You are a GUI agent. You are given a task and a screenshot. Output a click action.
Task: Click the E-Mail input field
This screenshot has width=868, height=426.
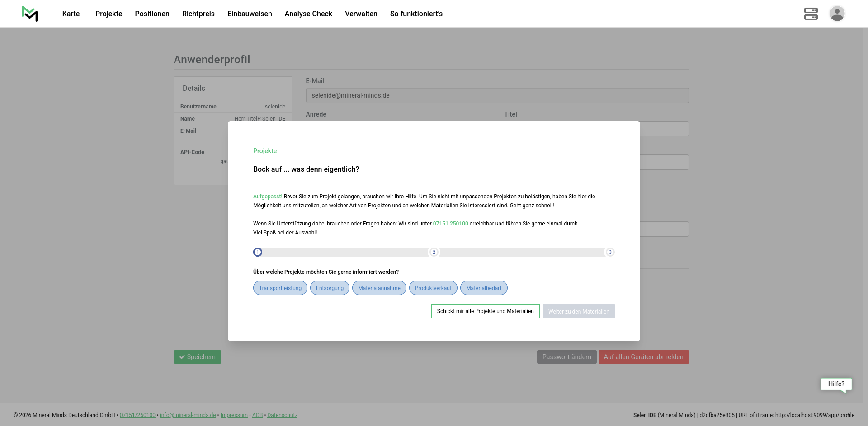coord(497,95)
